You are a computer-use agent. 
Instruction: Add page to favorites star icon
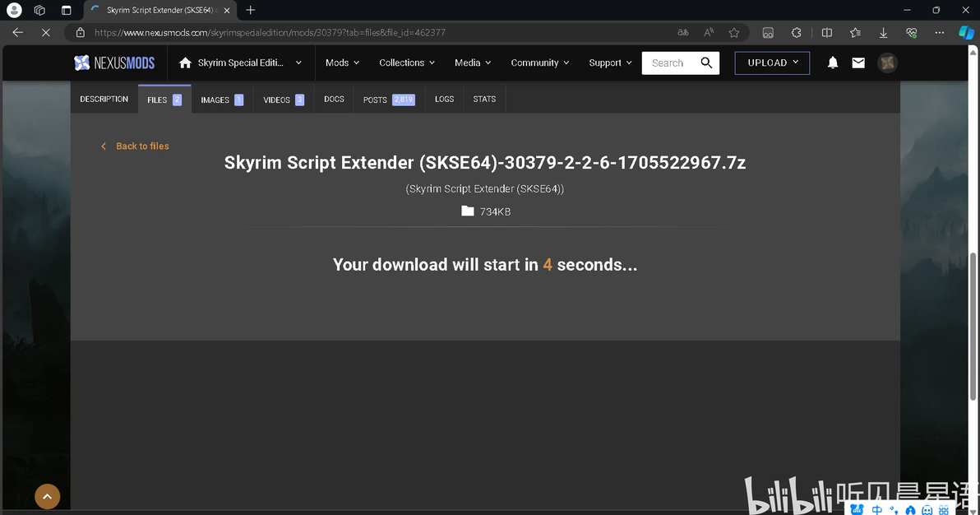click(733, 33)
